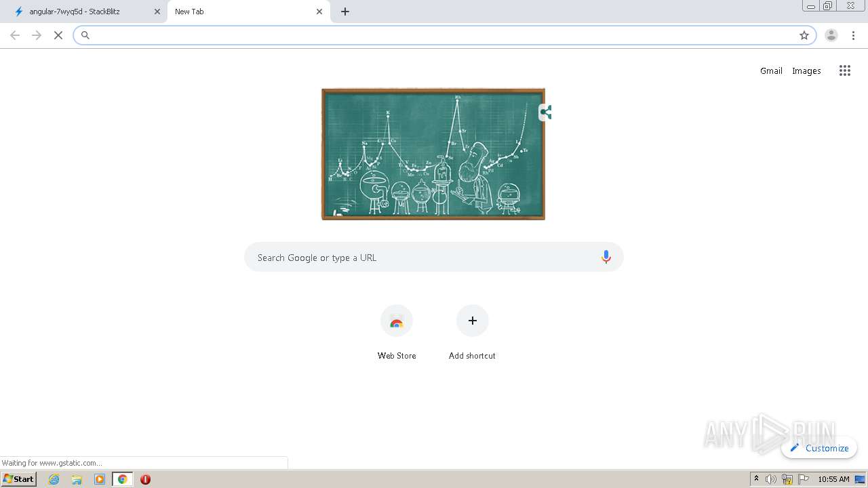The height and width of the screenshot is (488, 868).
Task: Open the chalkboard Google Doodle
Action: pyautogui.click(x=433, y=154)
